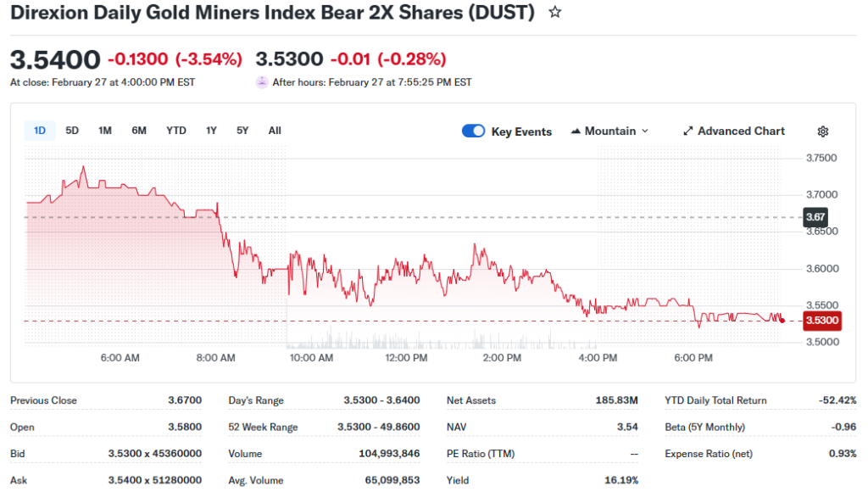Switch chart to 1Y range
Viewport: 868px width, 503px height.
[x=211, y=131]
